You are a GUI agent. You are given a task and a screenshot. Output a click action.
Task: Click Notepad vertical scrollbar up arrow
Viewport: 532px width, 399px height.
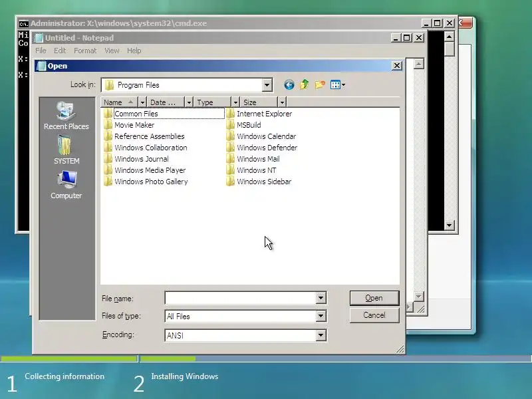pyautogui.click(x=419, y=64)
